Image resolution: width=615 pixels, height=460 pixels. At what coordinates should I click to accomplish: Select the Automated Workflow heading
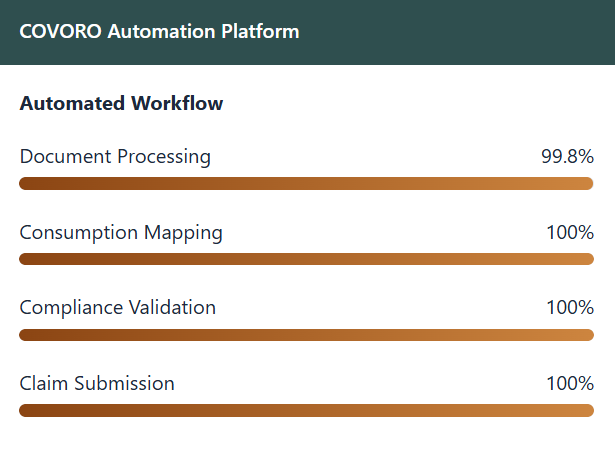pyautogui.click(x=121, y=103)
